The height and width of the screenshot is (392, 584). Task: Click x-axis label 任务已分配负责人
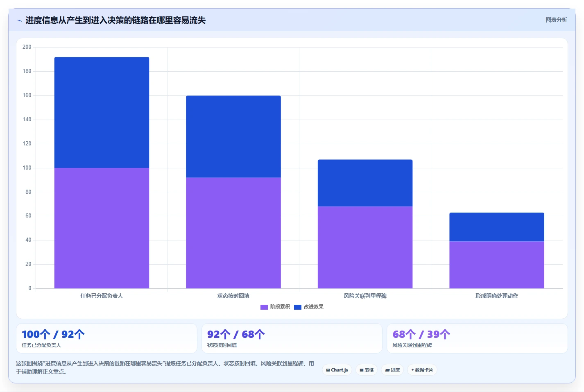(x=102, y=296)
